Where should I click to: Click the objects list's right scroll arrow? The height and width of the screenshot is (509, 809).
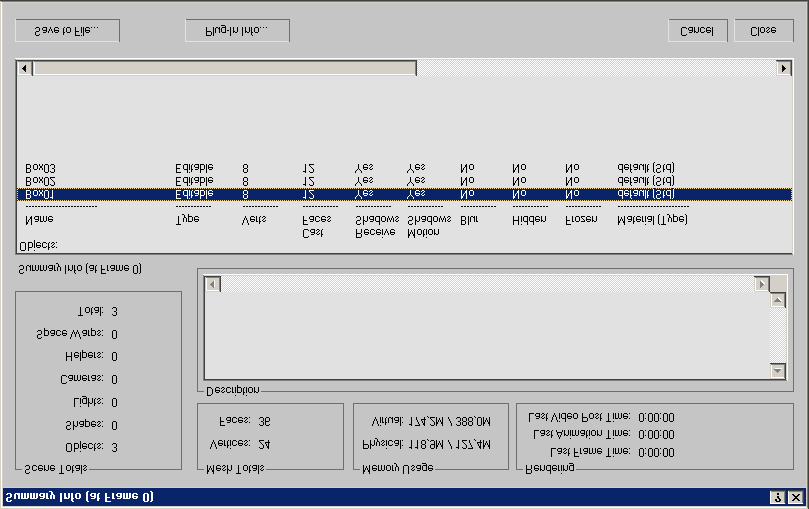(x=784, y=68)
